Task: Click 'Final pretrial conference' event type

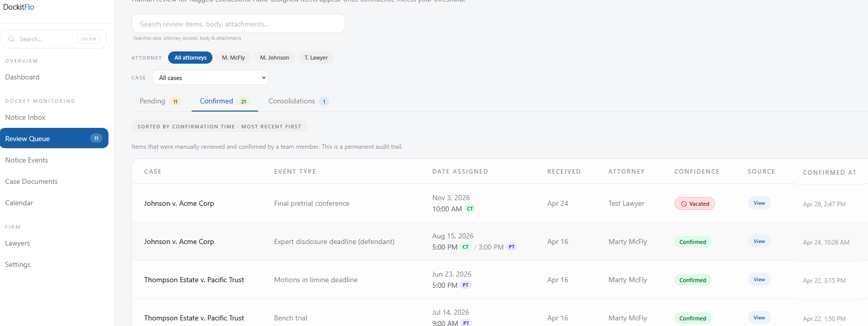Action: [x=312, y=203]
